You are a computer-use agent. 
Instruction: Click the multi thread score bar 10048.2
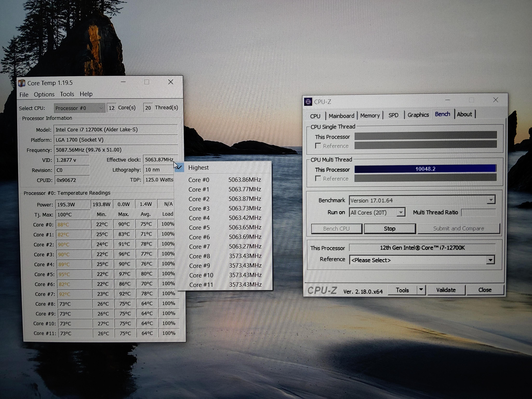[425, 169]
